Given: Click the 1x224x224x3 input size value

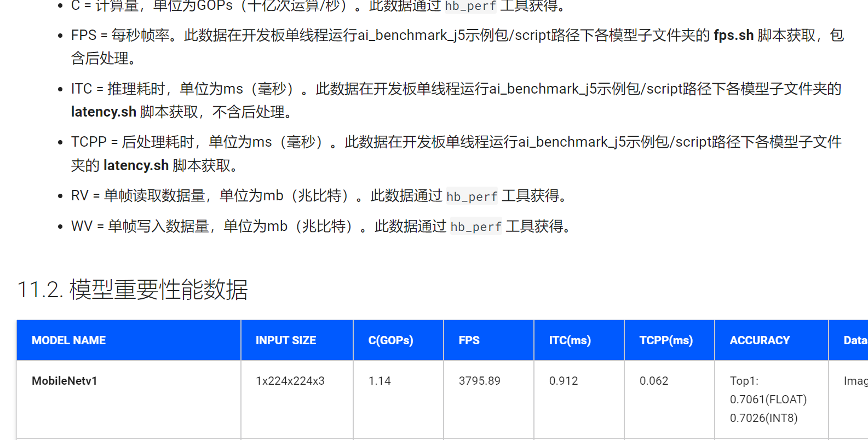Looking at the screenshot, I should [x=290, y=381].
